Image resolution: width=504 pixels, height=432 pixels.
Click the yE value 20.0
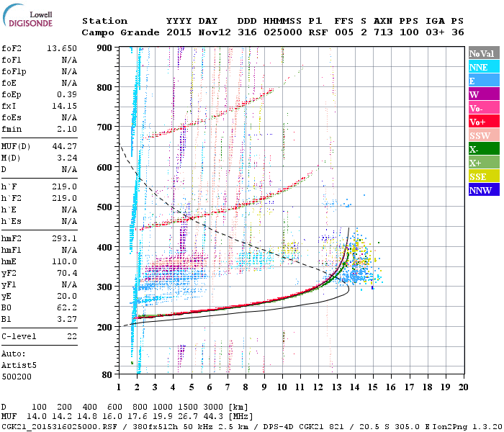tap(67, 297)
